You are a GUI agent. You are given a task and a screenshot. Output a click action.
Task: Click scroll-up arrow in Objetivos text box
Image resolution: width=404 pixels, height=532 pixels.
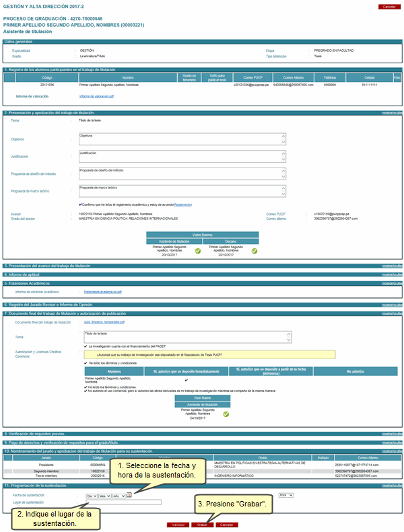pyautogui.click(x=283, y=136)
